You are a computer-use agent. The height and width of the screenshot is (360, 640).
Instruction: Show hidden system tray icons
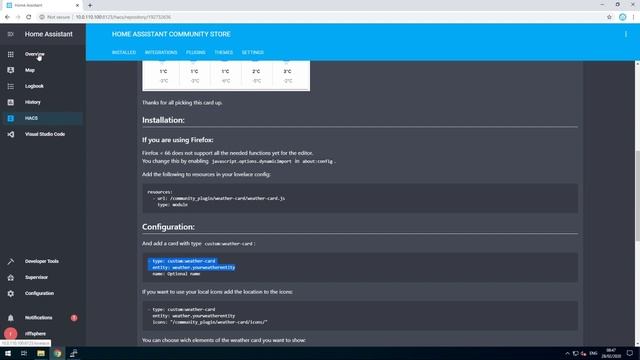coord(567,353)
